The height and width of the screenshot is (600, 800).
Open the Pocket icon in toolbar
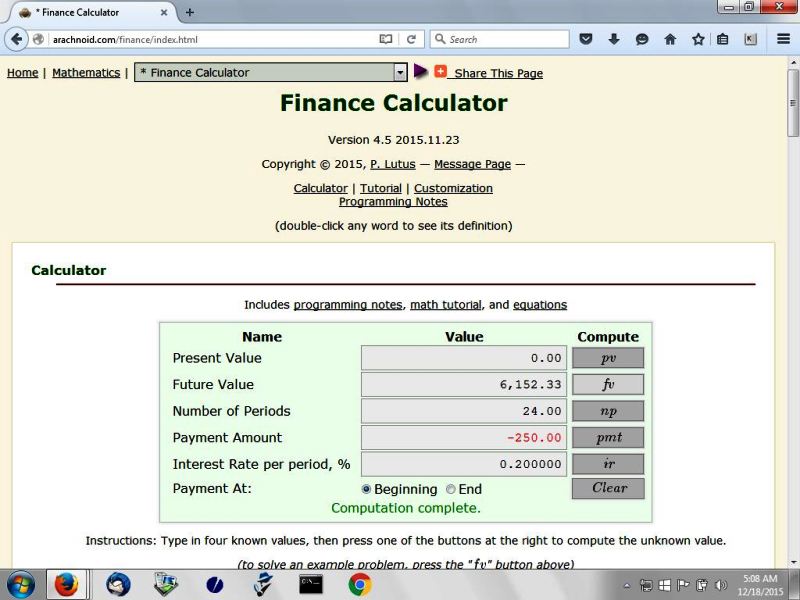coord(586,39)
